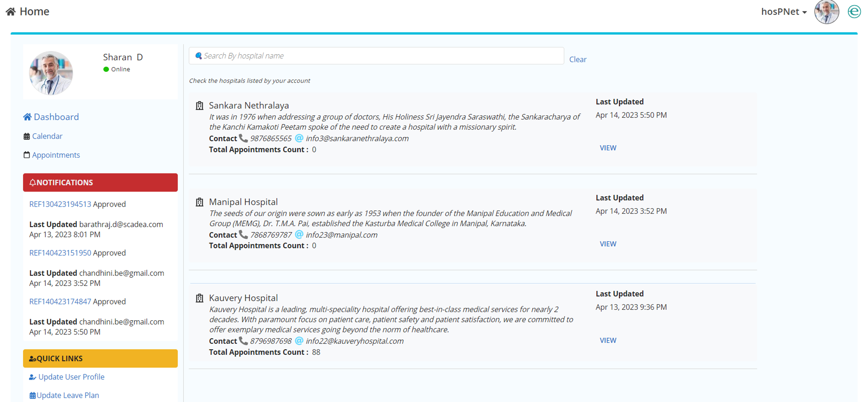Click the Kauvery Hospital phone icon
Screen dimensions: 868x402
tap(243, 341)
